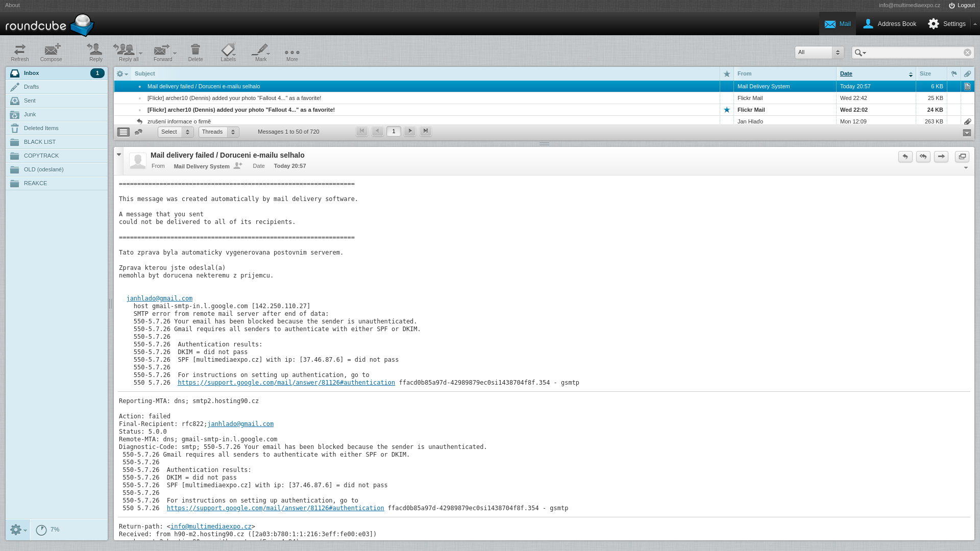980x551 pixels.
Task: Open the Sent folder
Action: click(30, 101)
